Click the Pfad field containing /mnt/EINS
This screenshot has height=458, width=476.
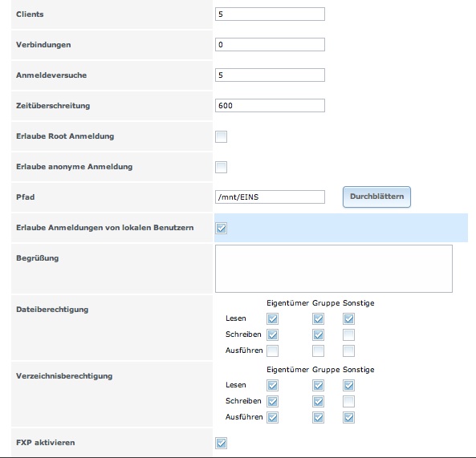[270, 197]
